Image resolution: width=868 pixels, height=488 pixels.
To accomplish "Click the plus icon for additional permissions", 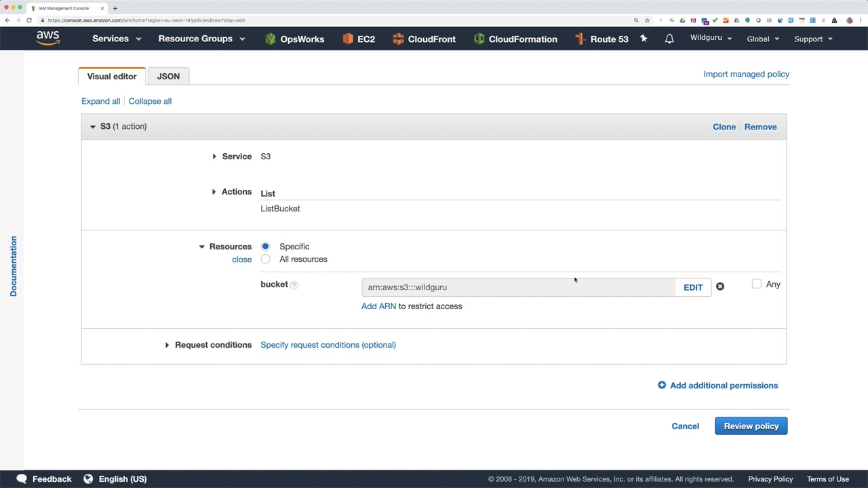I will [x=662, y=385].
